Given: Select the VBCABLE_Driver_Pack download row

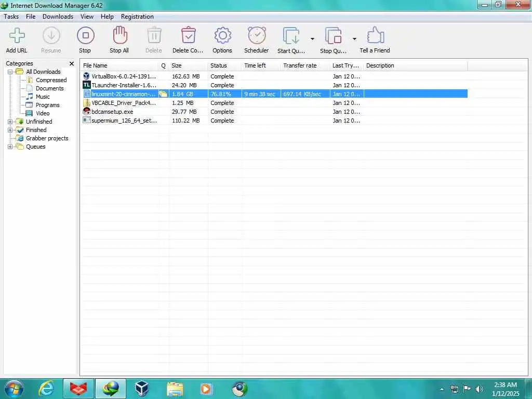Looking at the screenshot, I should click(x=274, y=103).
